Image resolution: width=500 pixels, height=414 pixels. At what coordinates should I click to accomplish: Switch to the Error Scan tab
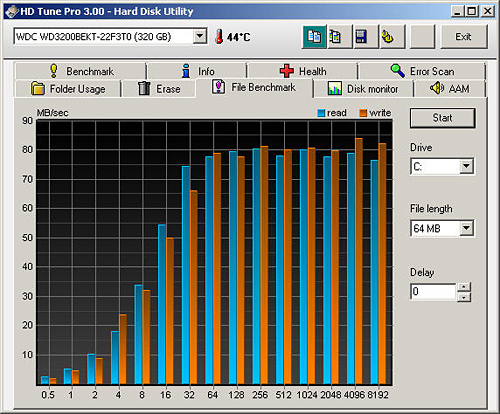pyautogui.click(x=422, y=71)
